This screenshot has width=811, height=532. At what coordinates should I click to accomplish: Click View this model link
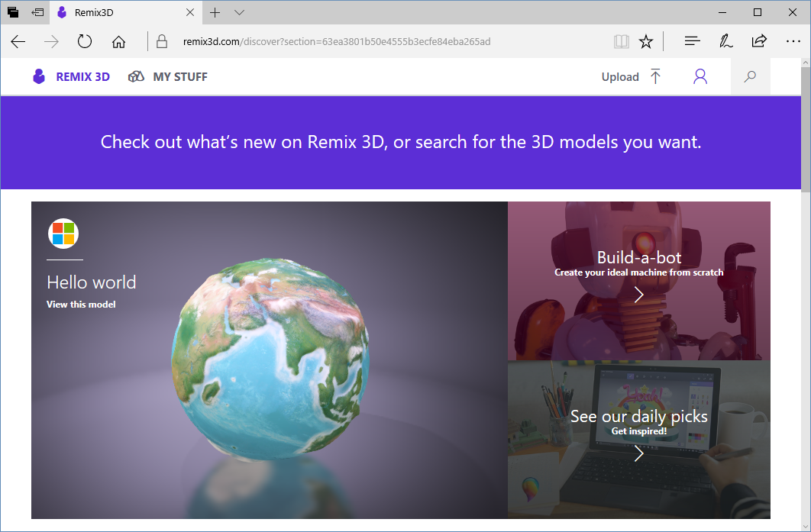(81, 305)
